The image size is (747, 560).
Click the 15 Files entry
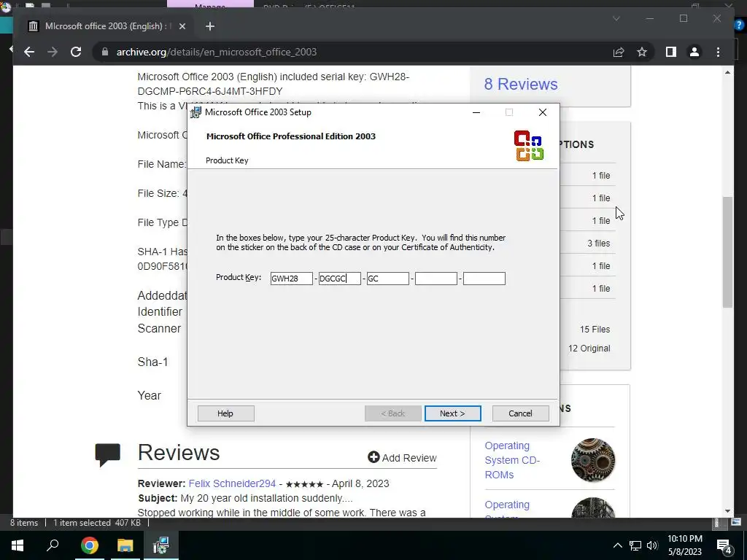pyautogui.click(x=595, y=330)
